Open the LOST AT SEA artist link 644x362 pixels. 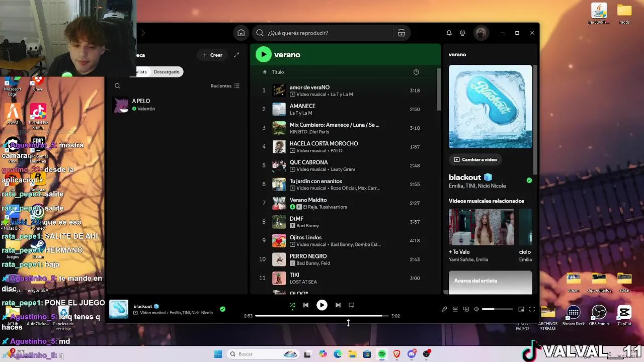(303, 282)
